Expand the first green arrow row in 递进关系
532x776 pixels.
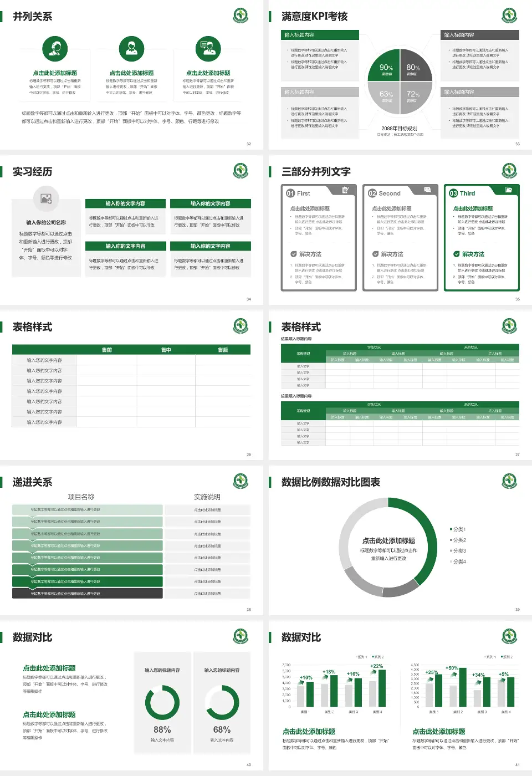pos(89,508)
